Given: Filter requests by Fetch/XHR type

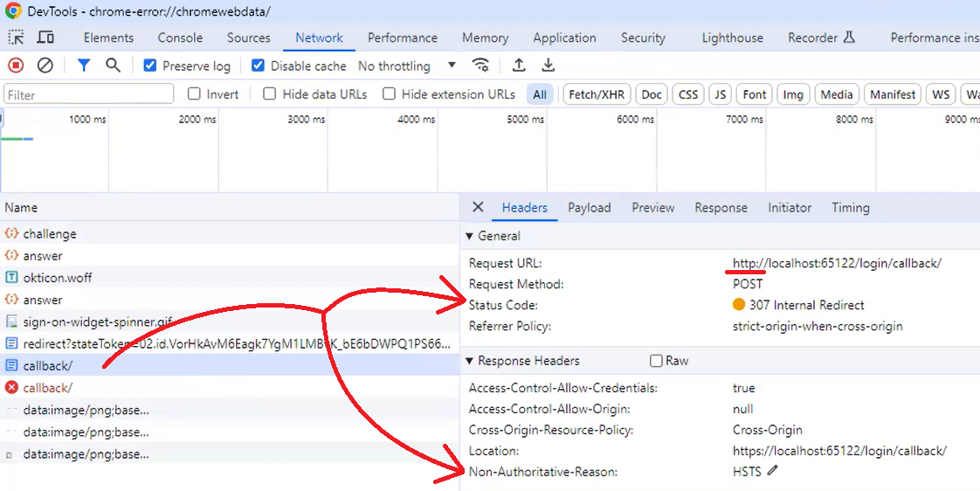Looking at the screenshot, I should [x=596, y=94].
